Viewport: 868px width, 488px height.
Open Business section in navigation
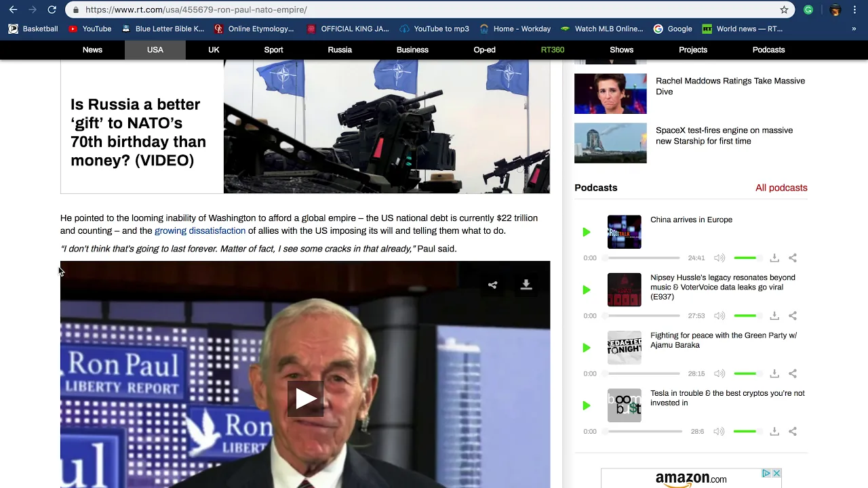(x=412, y=50)
